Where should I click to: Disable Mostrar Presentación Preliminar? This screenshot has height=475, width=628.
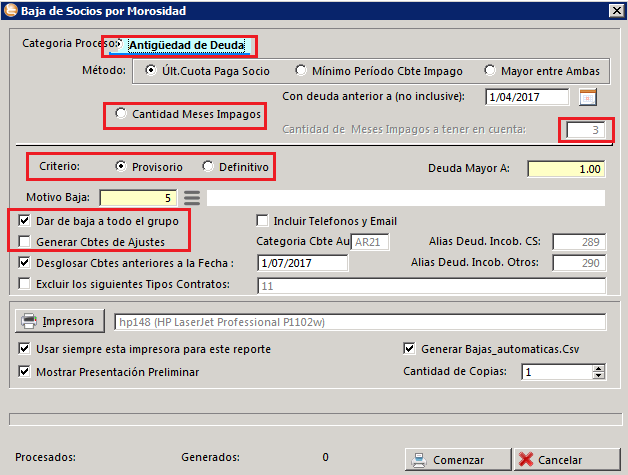pos(25,371)
